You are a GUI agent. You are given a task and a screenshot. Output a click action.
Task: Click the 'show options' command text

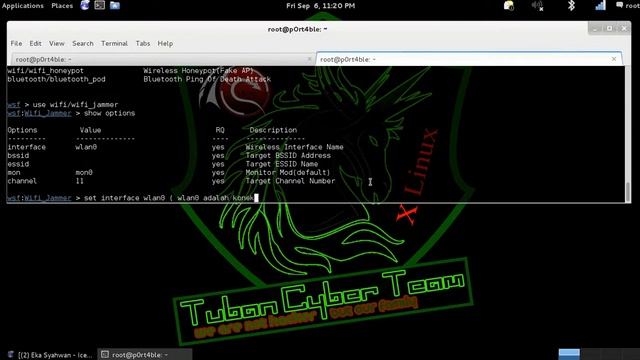pyautogui.click(x=109, y=113)
